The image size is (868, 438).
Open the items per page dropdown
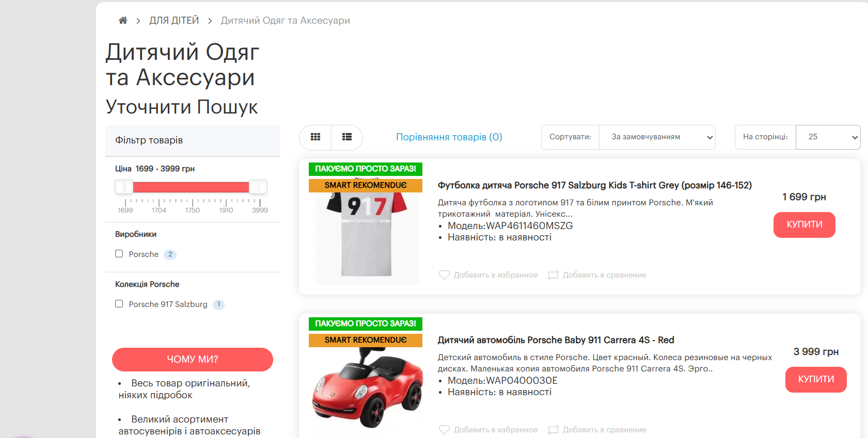[x=828, y=137]
